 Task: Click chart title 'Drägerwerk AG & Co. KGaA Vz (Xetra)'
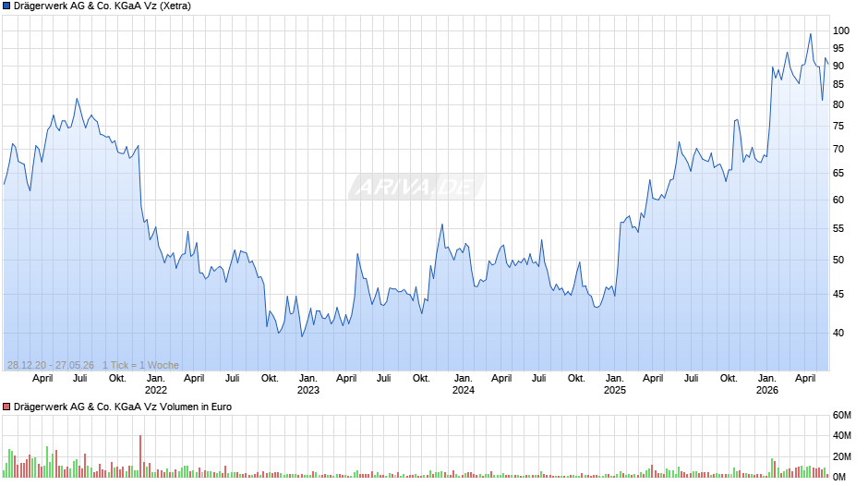(102, 6)
